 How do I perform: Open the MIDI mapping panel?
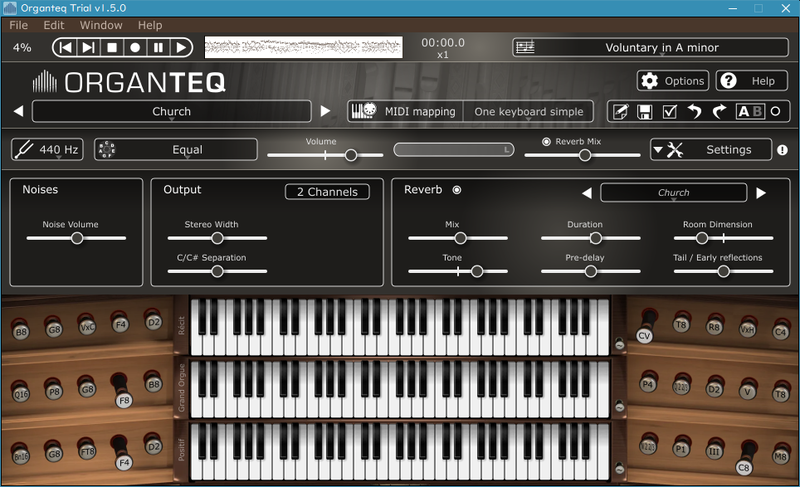click(406, 111)
